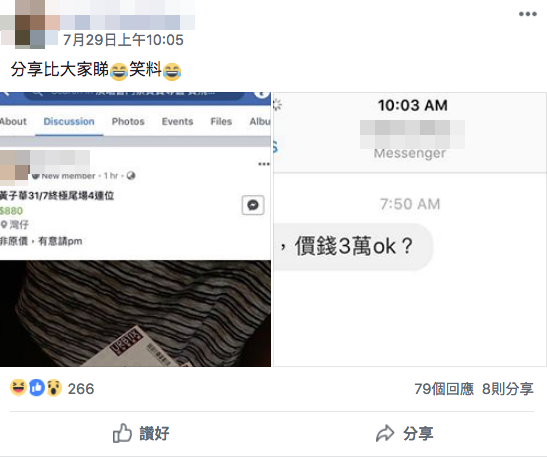The image size is (547, 457).
Task: View the 8則分享 shares list
Action: (508, 389)
